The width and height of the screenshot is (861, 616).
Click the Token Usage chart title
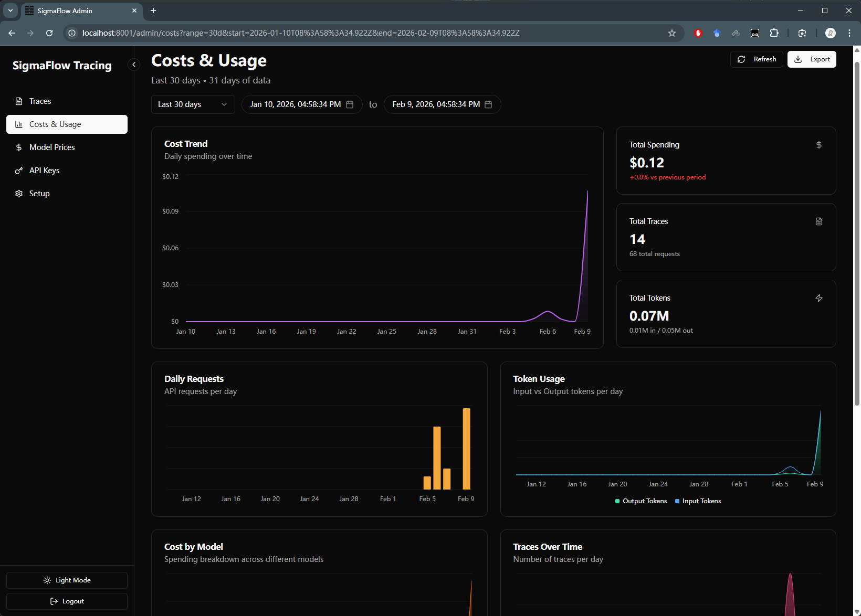[x=539, y=379]
